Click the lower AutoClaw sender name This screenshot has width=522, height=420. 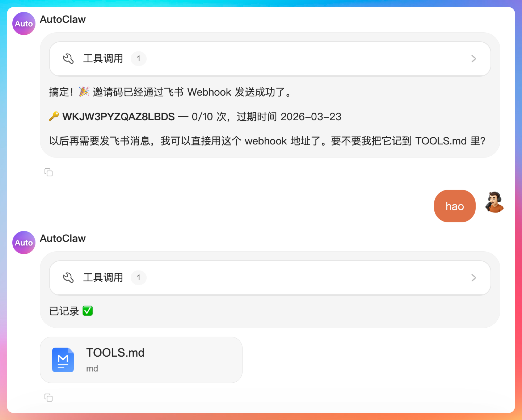click(x=63, y=238)
